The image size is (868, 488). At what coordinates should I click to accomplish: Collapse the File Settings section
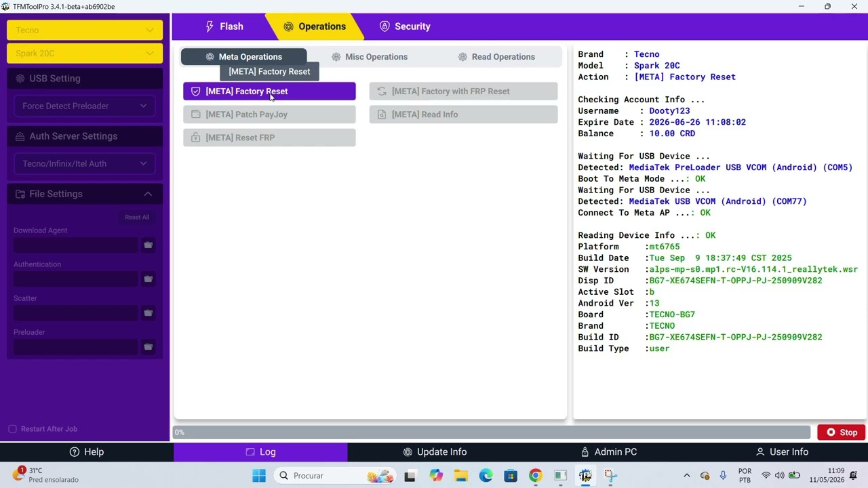(148, 194)
